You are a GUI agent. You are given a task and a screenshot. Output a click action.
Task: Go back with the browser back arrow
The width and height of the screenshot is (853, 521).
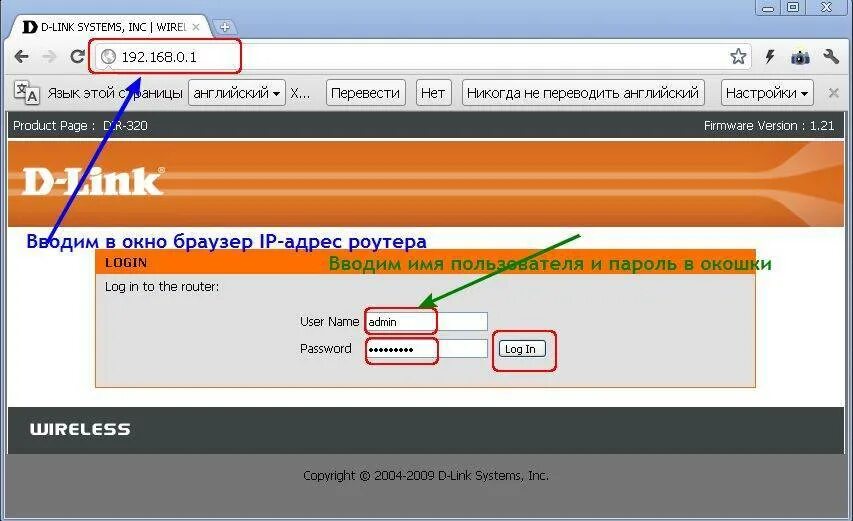(21, 56)
